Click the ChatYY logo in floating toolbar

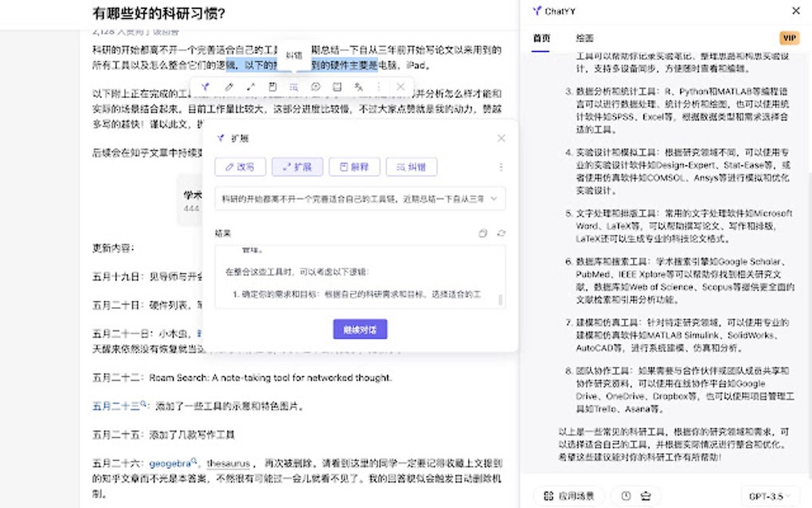click(205, 87)
